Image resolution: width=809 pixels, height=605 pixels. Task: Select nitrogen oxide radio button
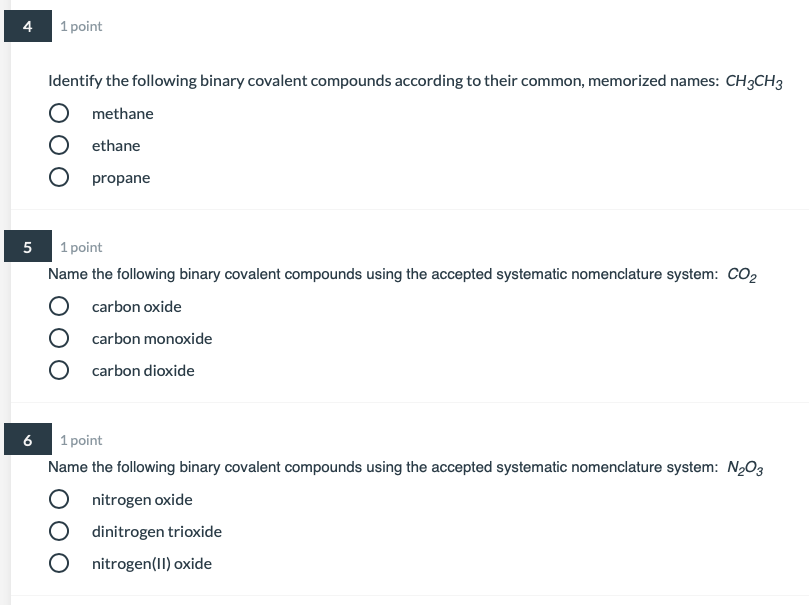coord(59,499)
